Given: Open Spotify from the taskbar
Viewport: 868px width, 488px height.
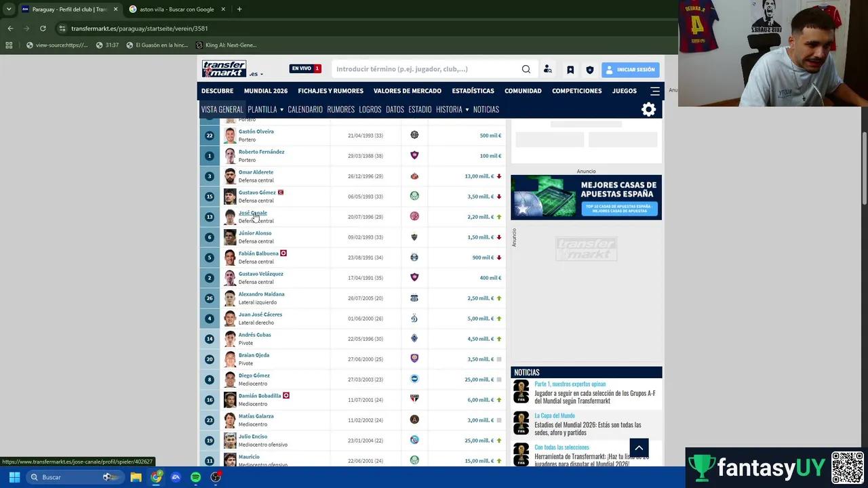Looking at the screenshot, I should click(195, 477).
